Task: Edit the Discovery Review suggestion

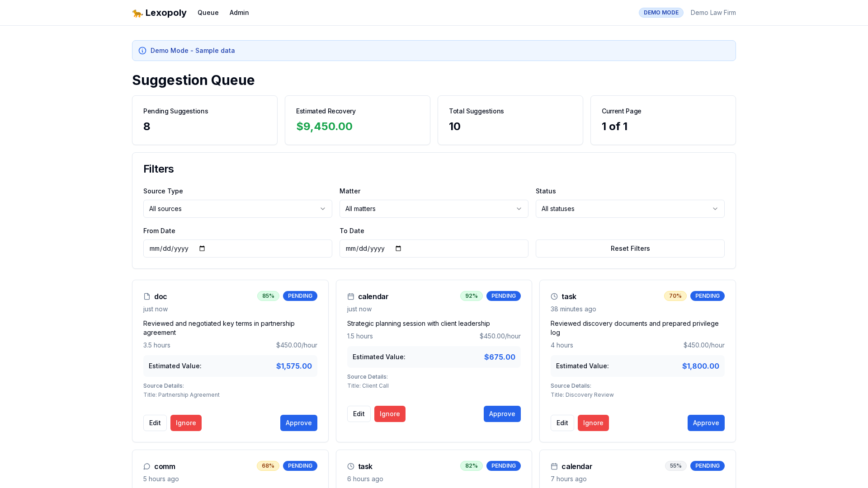Action: click(x=562, y=423)
